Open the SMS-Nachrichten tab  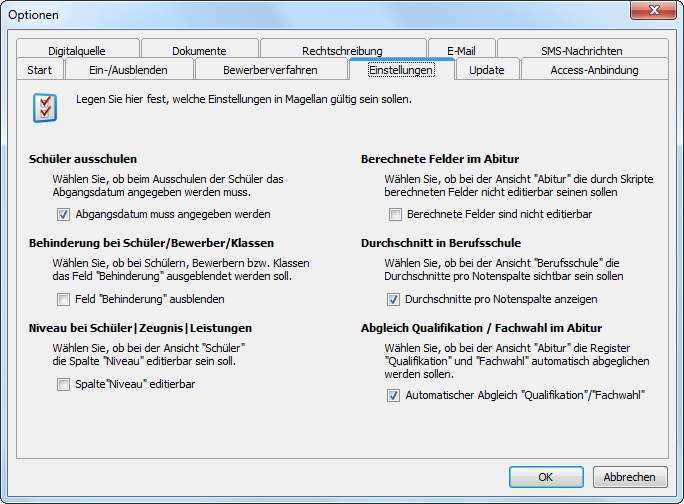pos(582,49)
